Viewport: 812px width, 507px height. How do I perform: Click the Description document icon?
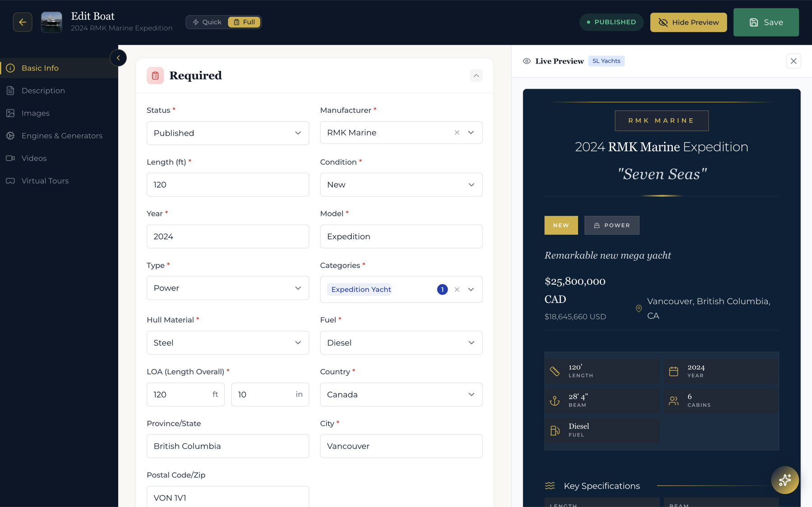[x=10, y=91]
